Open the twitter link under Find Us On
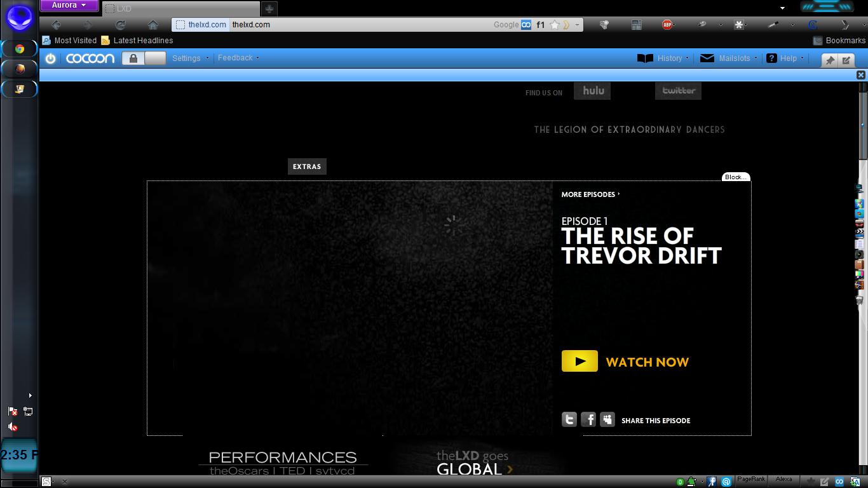The height and width of the screenshot is (488, 868). 678,91
